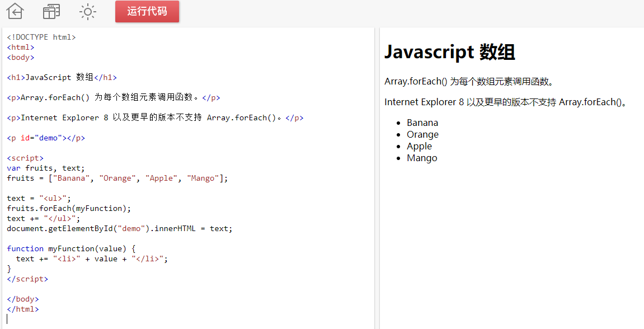Click the opening <body> tag line

point(21,57)
